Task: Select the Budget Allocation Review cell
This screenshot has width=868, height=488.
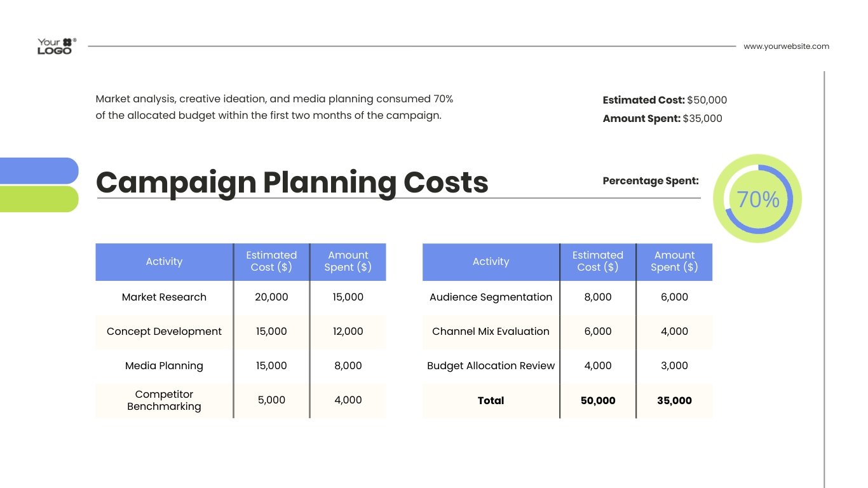Action: pos(491,365)
